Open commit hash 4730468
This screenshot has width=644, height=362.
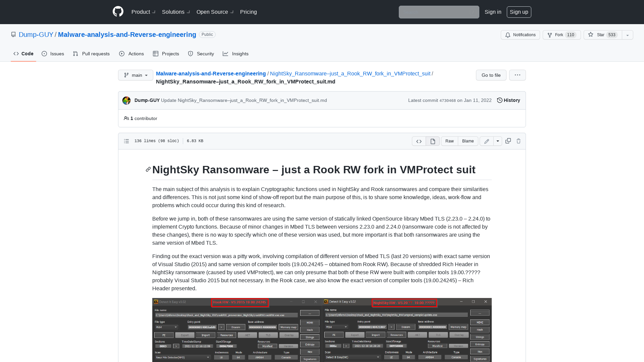coord(447,101)
